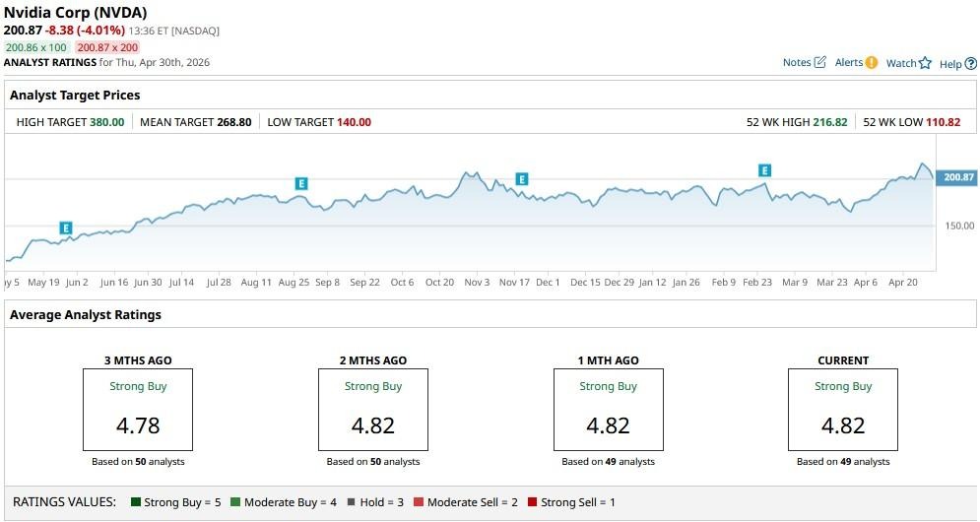The height and width of the screenshot is (522, 980).
Task: Click the 52 WK HIGH 216.82 value
Action: coord(830,122)
